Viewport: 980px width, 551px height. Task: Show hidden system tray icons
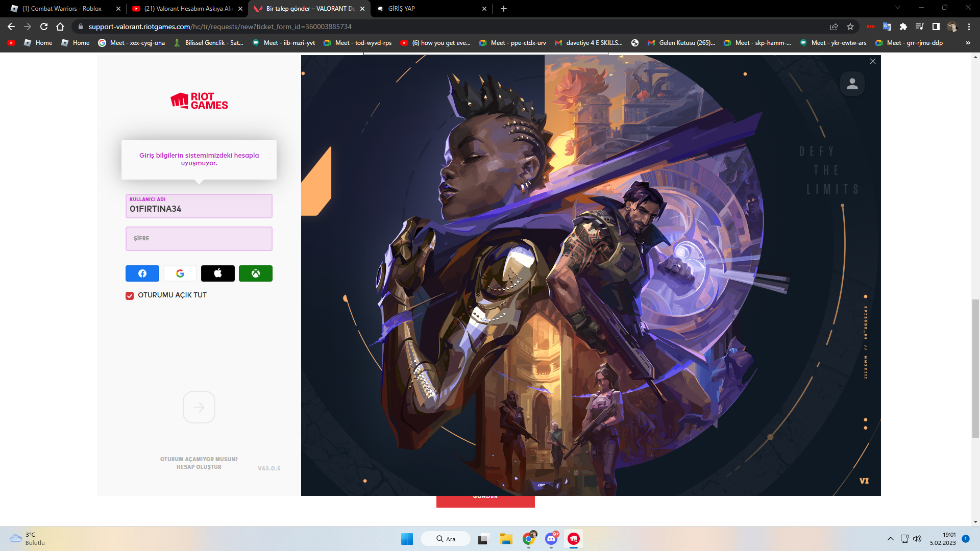[x=891, y=539]
